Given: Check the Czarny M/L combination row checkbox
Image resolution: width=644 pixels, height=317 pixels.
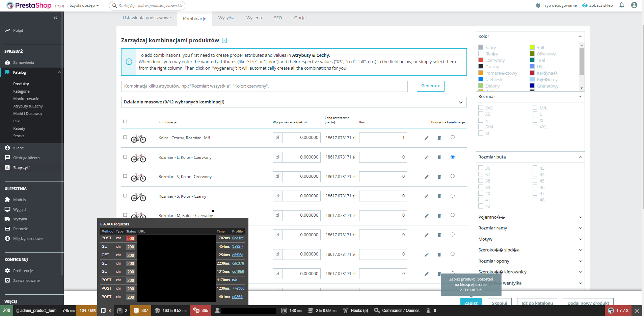Looking at the screenshot, I should pos(125,137).
